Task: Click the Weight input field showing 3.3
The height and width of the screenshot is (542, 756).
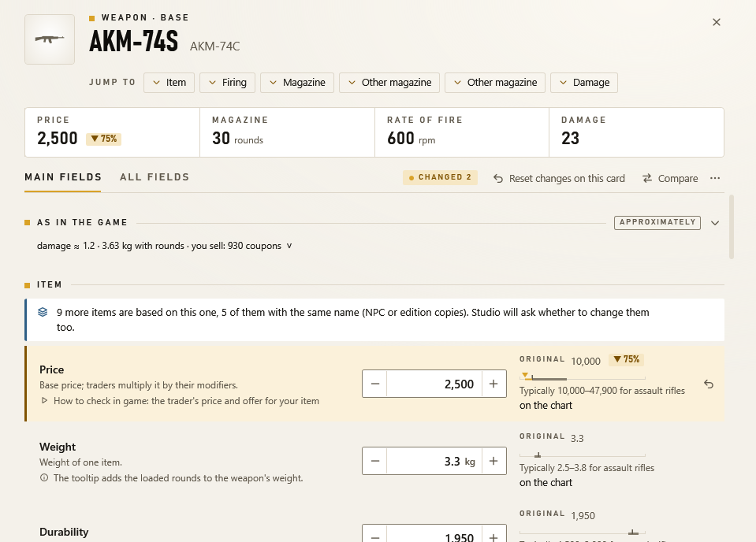Action: pyautogui.click(x=434, y=461)
